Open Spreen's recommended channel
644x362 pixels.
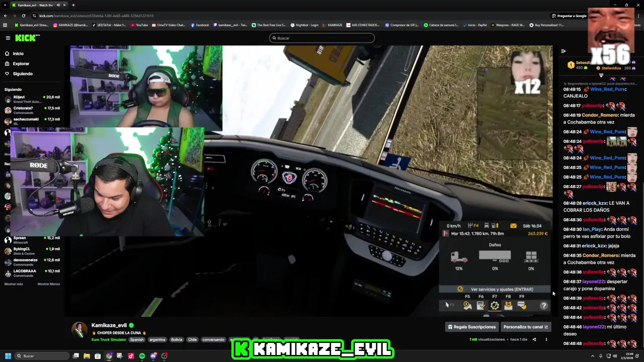[32, 240]
